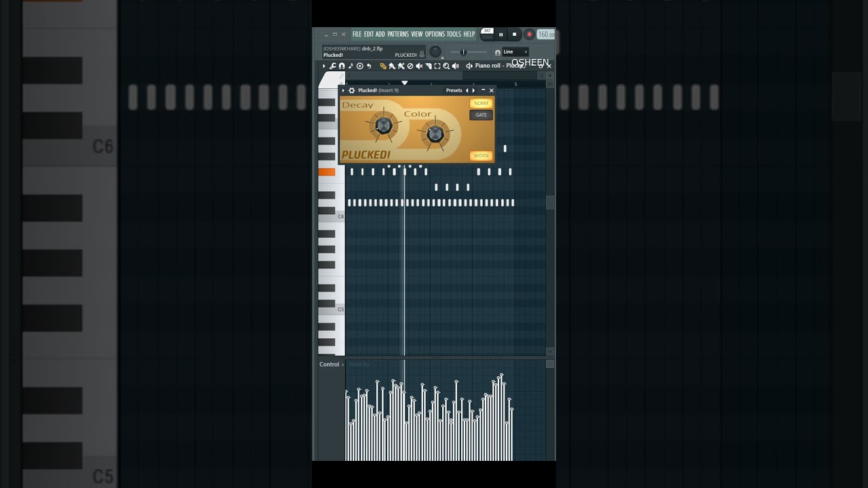
Task: Open the TOOLS menu
Action: pos(454,34)
